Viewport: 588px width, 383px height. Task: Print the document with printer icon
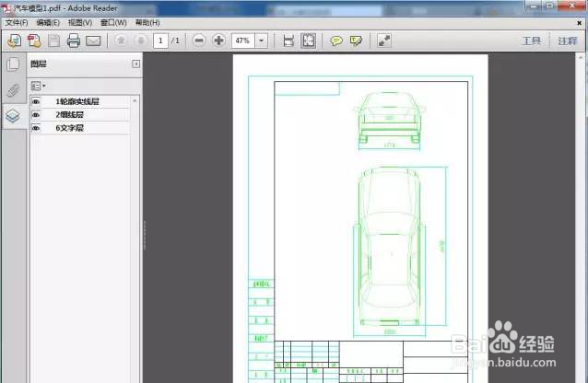(x=74, y=41)
